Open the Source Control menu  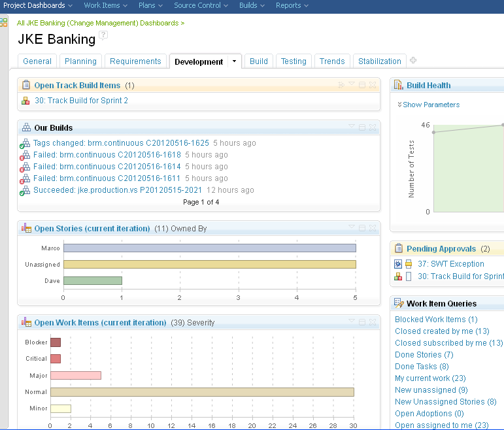[x=201, y=5]
